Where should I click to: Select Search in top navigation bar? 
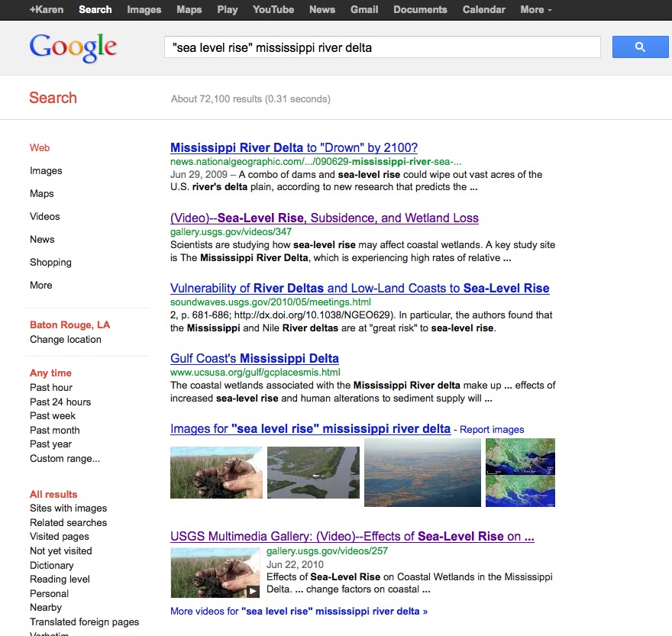pyautogui.click(x=95, y=9)
